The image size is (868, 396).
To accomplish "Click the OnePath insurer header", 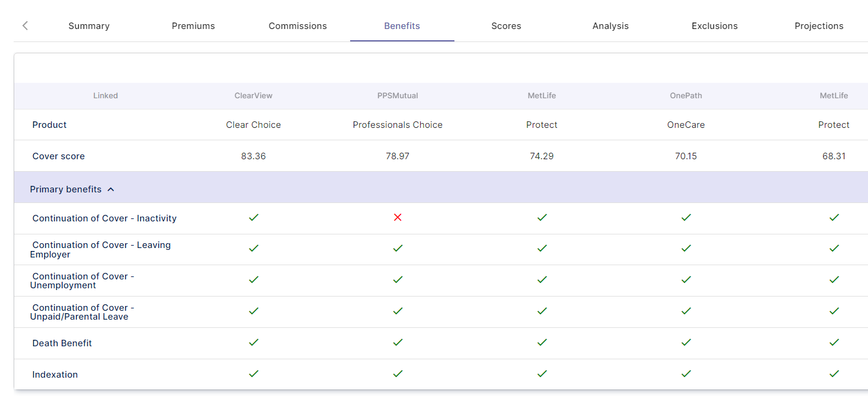I will (x=686, y=95).
